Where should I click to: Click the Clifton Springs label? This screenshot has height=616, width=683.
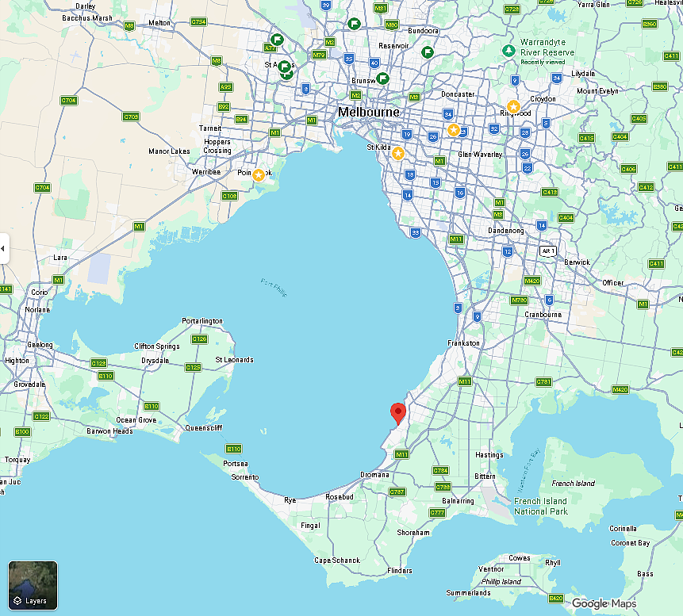(157, 346)
